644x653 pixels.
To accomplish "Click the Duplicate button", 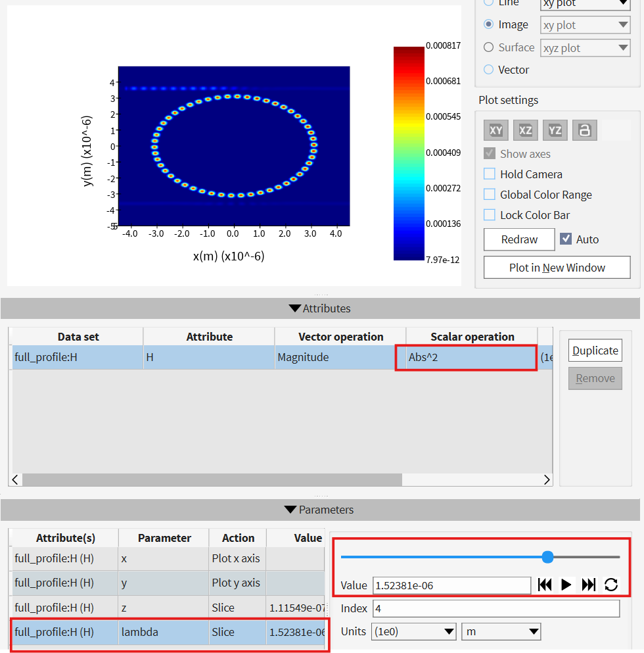I will pos(595,351).
